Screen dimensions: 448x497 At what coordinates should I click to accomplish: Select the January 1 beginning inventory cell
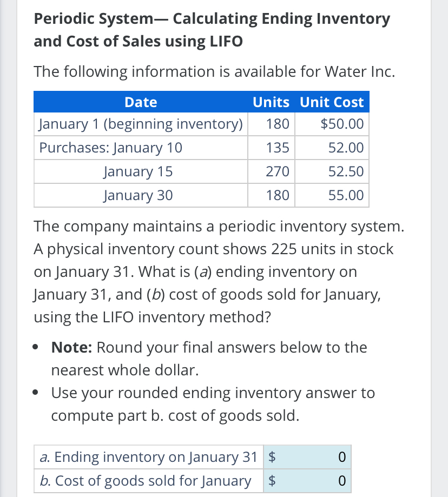point(141,124)
